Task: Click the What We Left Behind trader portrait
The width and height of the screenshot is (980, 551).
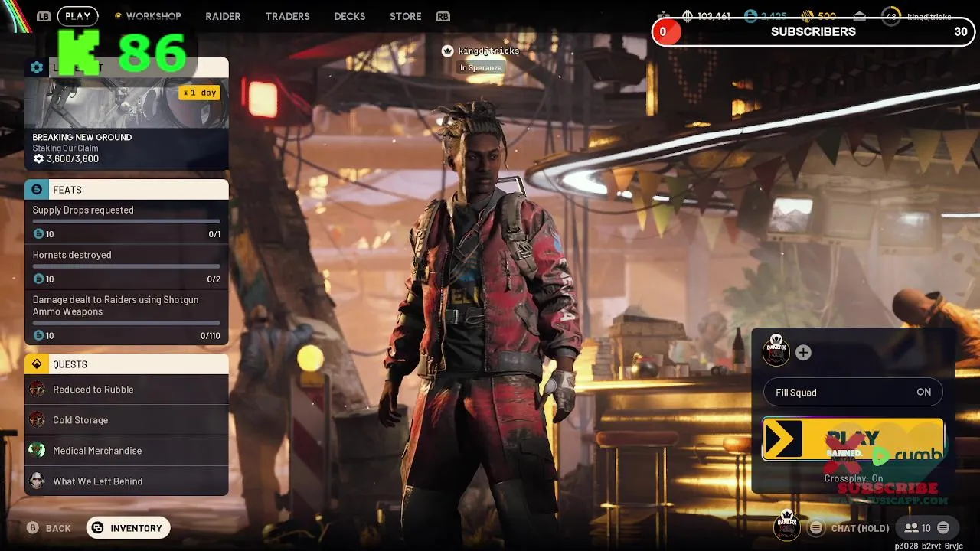Action: 37,481
